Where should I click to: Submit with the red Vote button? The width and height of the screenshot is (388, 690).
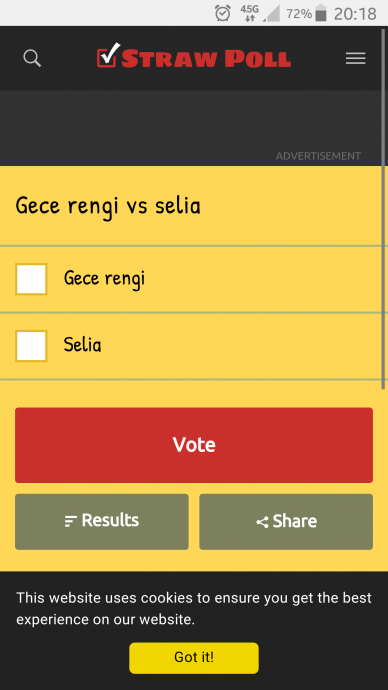pos(194,445)
